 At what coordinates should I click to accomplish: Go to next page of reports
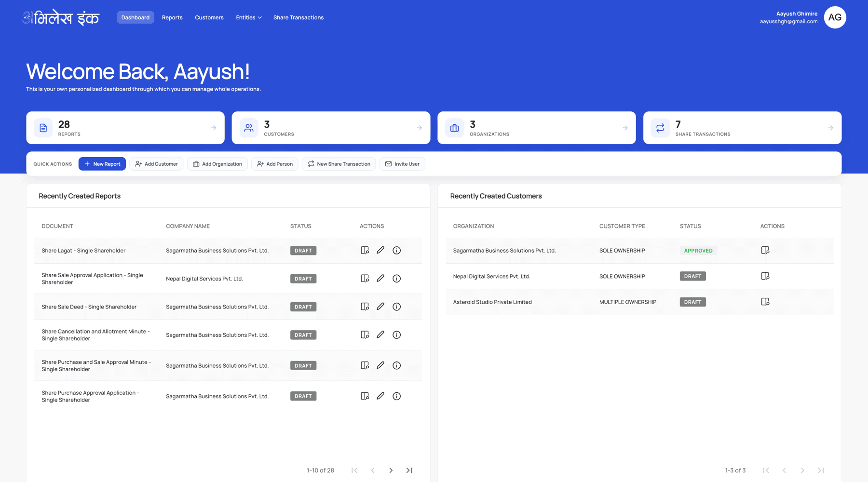click(391, 470)
